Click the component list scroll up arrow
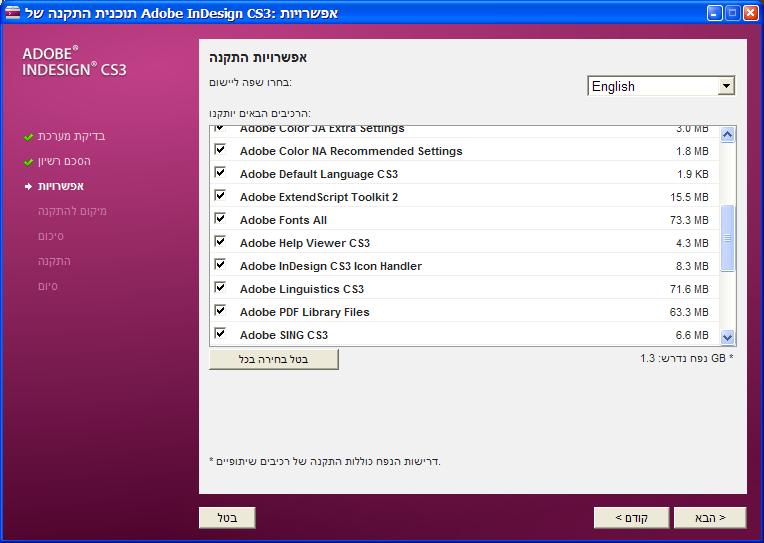 pos(727,135)
